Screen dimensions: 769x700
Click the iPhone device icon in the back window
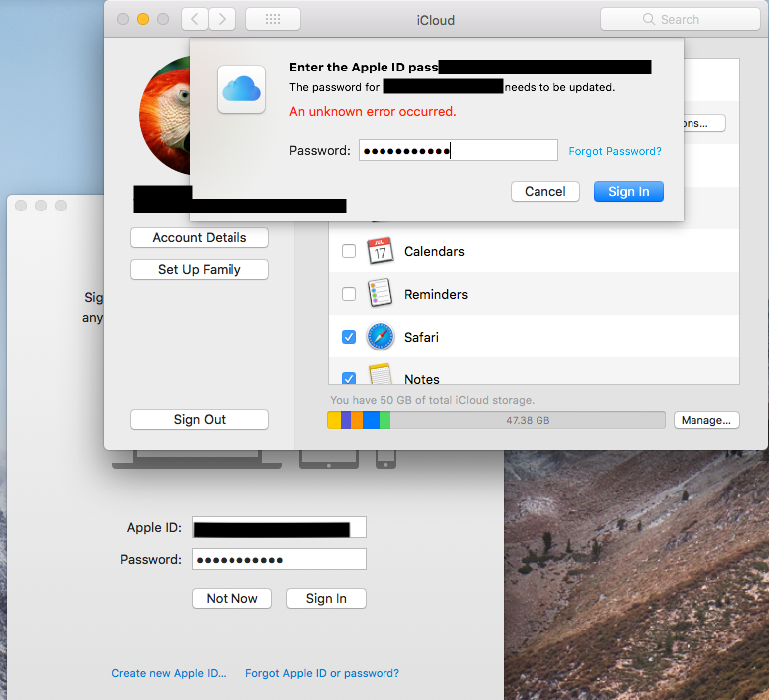pyautogui.click(x=385, y=460)
